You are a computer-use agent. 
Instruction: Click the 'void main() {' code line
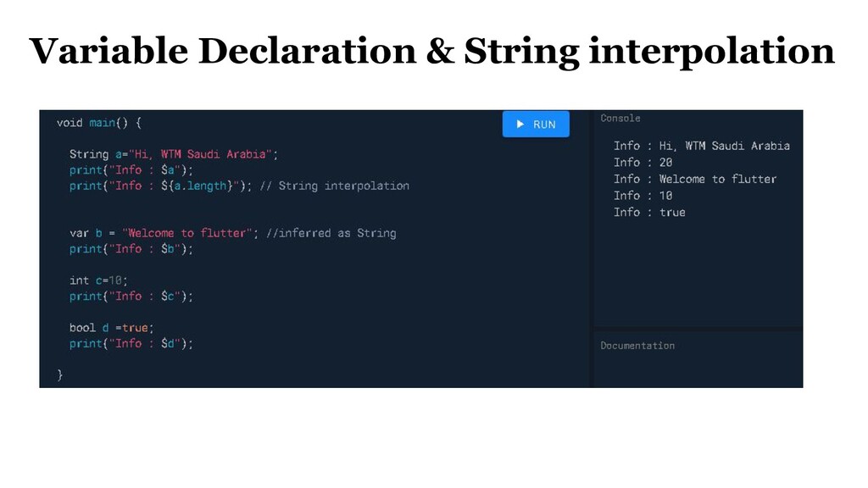point(99,123)
